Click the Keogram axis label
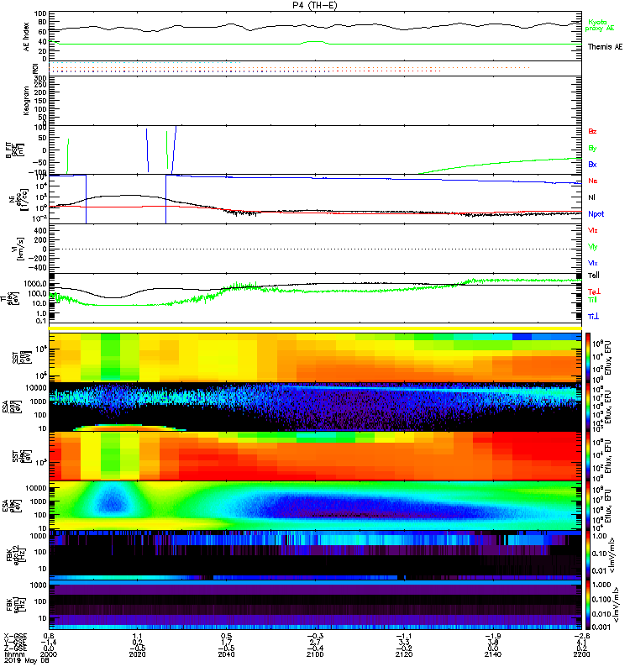Image resolution: width=630 pixels, height=672 pixels. click(x=27, y=100)
